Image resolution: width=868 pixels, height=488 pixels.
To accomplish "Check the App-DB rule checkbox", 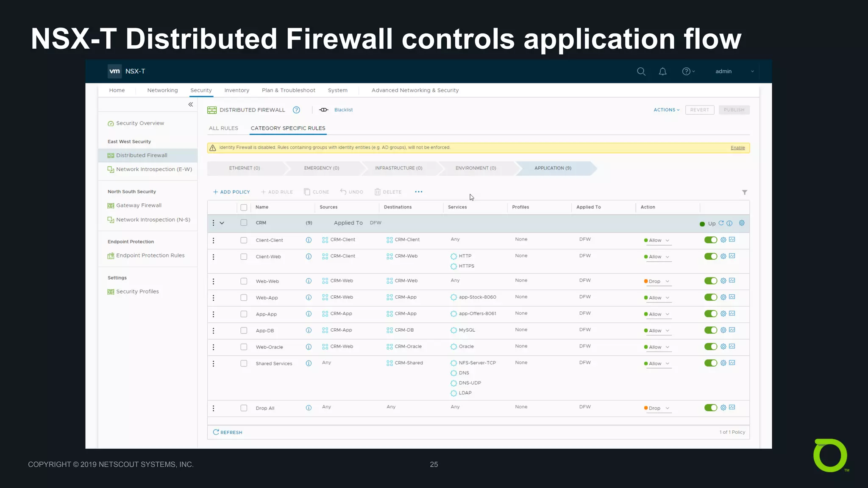I will pos(244,331).
